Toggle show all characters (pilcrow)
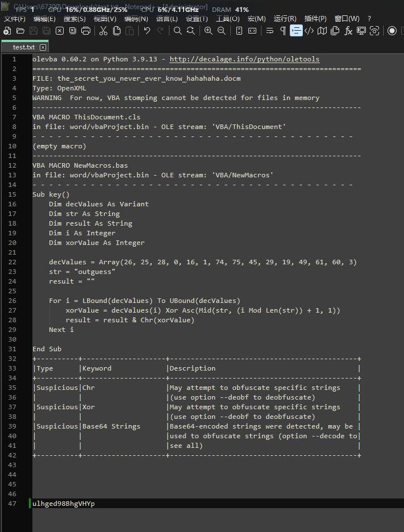The height and width of the screenshot is (532, 404). (x=283, y=31)
